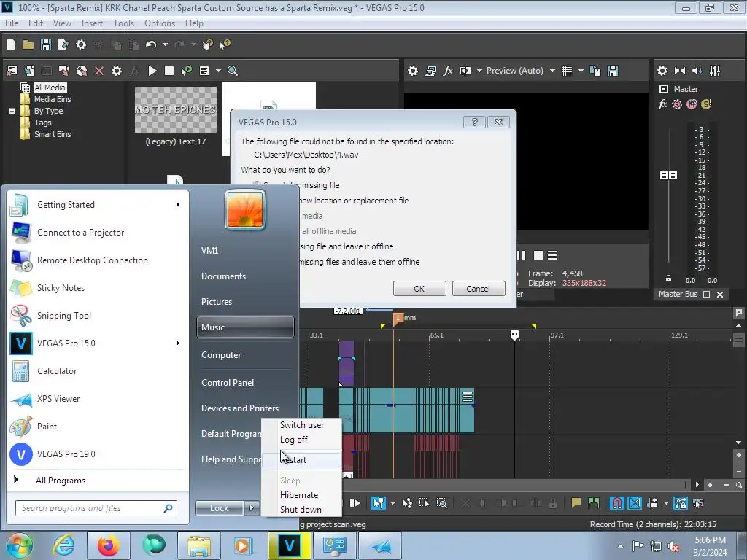Start media preview with the play icon
The width and height of the screenshot is (747, 560).
(x=152, y=71)
